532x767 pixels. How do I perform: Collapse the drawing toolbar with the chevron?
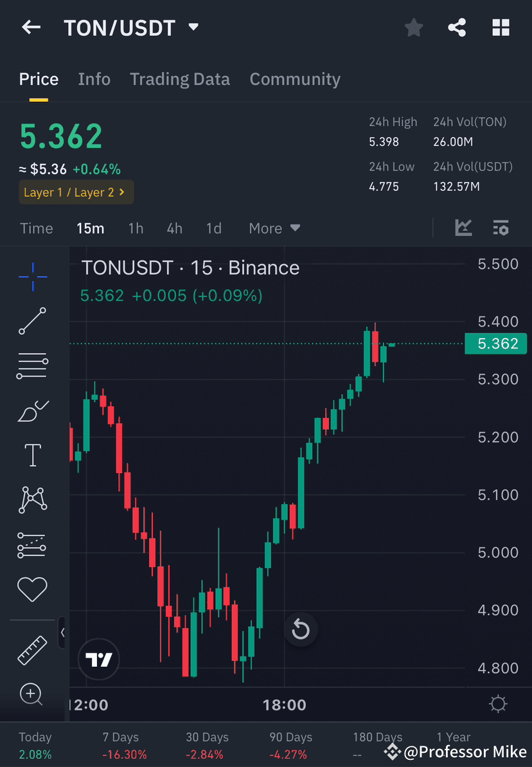[63, 633]
